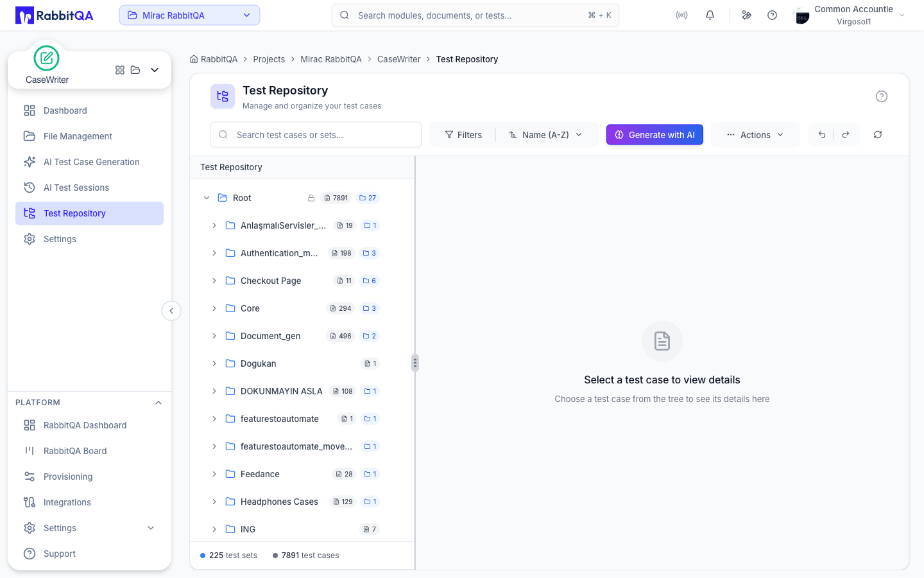Click the home icon in breadcrumb
The width and height of the screenshot is (924, 578).
point(194,59)
